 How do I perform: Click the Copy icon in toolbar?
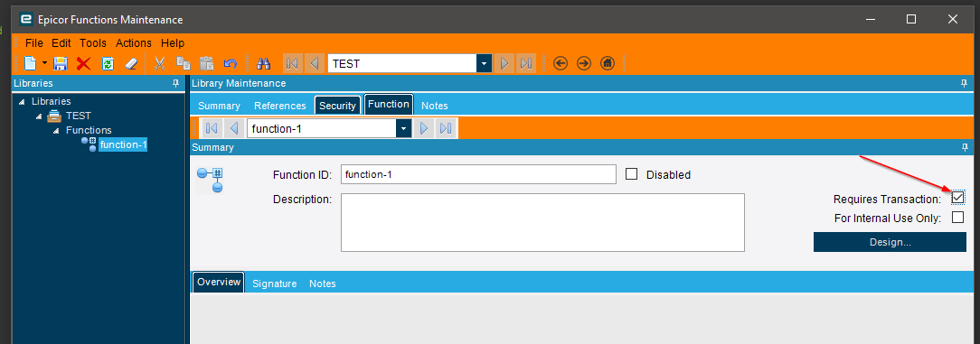184,63
